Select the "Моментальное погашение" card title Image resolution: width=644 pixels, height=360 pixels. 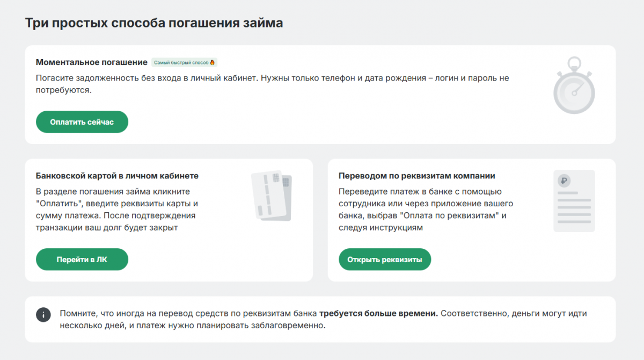91,62
